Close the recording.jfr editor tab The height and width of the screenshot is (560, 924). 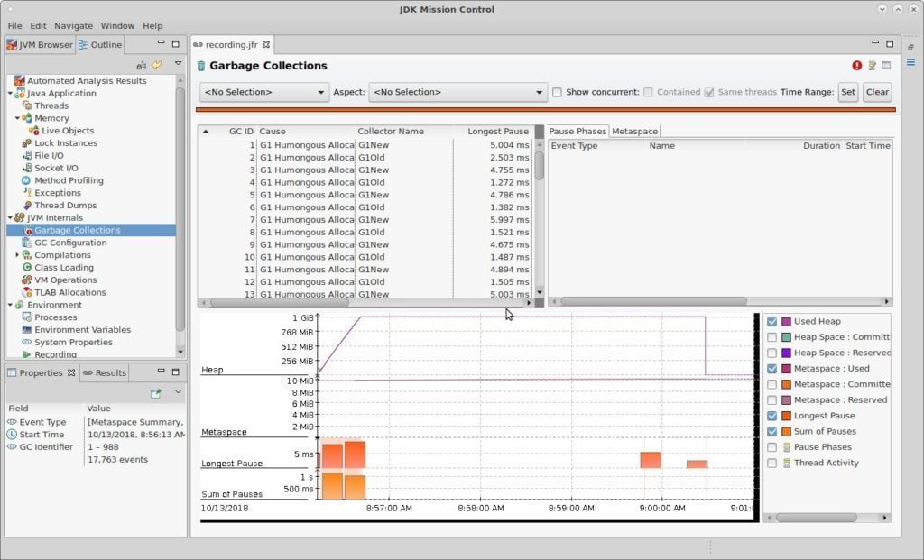pos(266,45)
